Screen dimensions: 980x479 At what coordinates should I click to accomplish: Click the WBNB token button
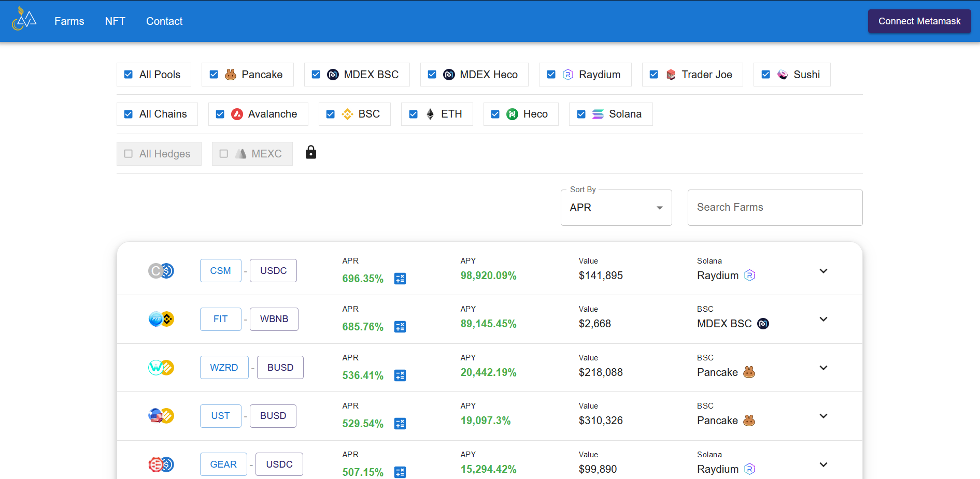click(274, 319)
